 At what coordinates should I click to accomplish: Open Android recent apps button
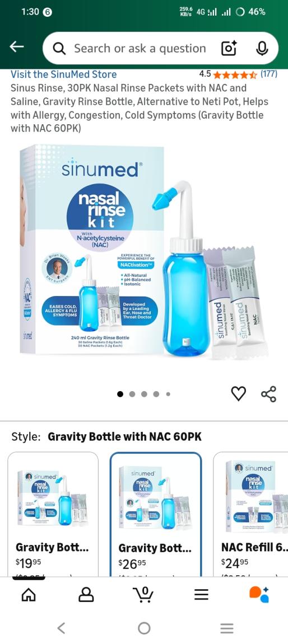227,628
